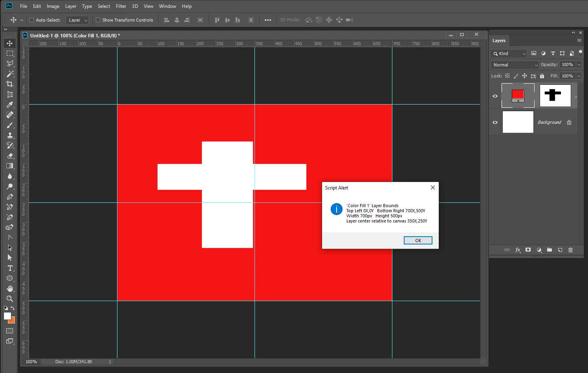The height and width of the screenshot is (373, 588).
Task: Create a new layer with the plus icon
Action: [x=560, y=250]
